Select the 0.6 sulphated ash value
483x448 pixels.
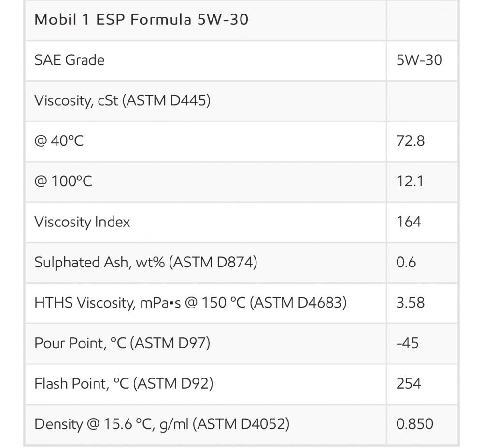[406, 262]
